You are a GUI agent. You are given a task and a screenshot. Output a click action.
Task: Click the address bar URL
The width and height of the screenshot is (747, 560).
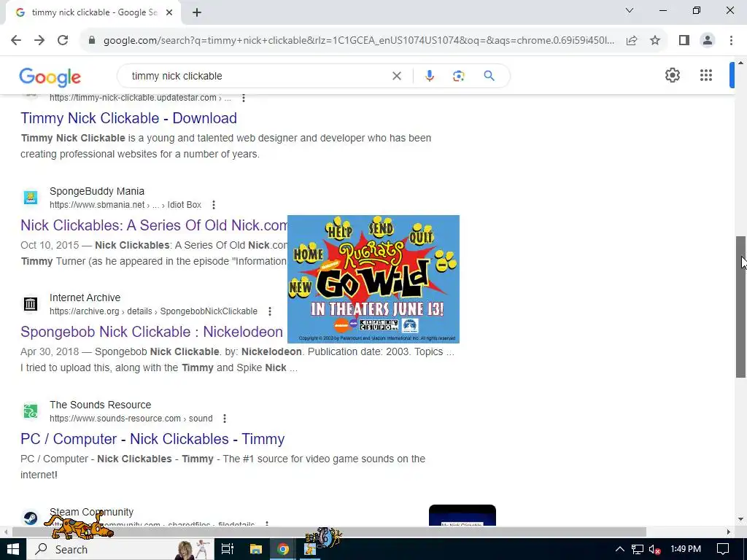click(x=358, y=41)
